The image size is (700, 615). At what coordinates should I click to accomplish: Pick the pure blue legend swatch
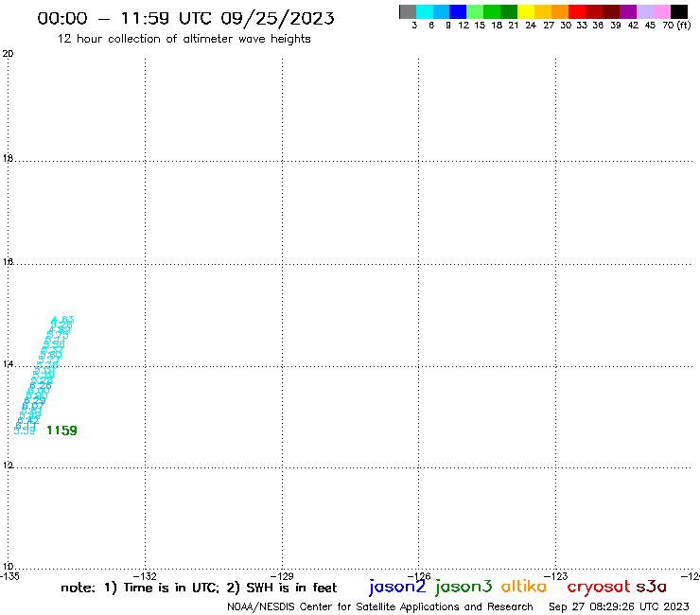point(459,12)
